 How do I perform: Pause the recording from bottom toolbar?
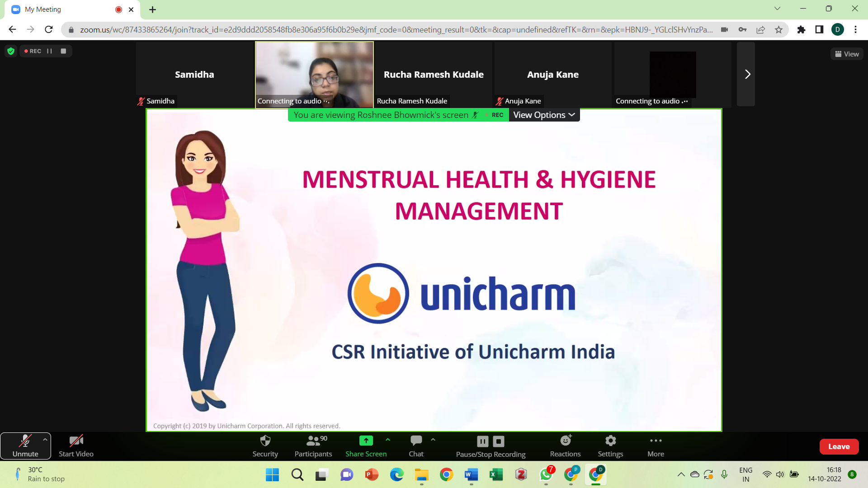(x=482, y=441)
